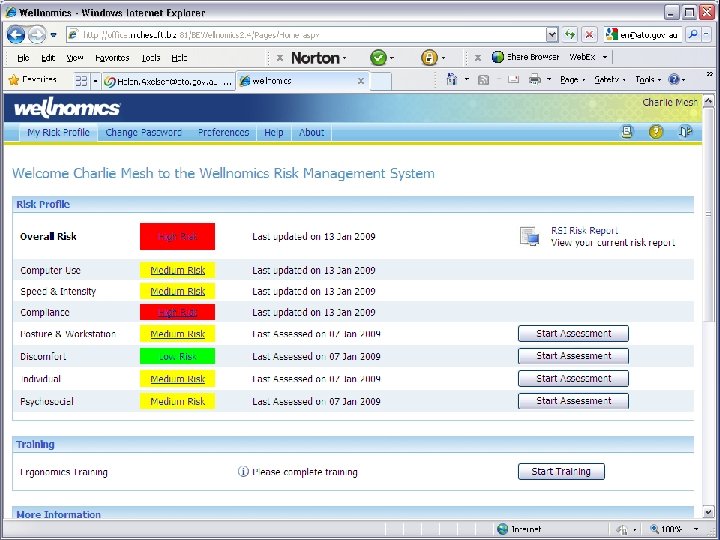This screenshot has height=540, width=720.
Task: Start Assessment for Discomfort
Action: coord(573,356)
